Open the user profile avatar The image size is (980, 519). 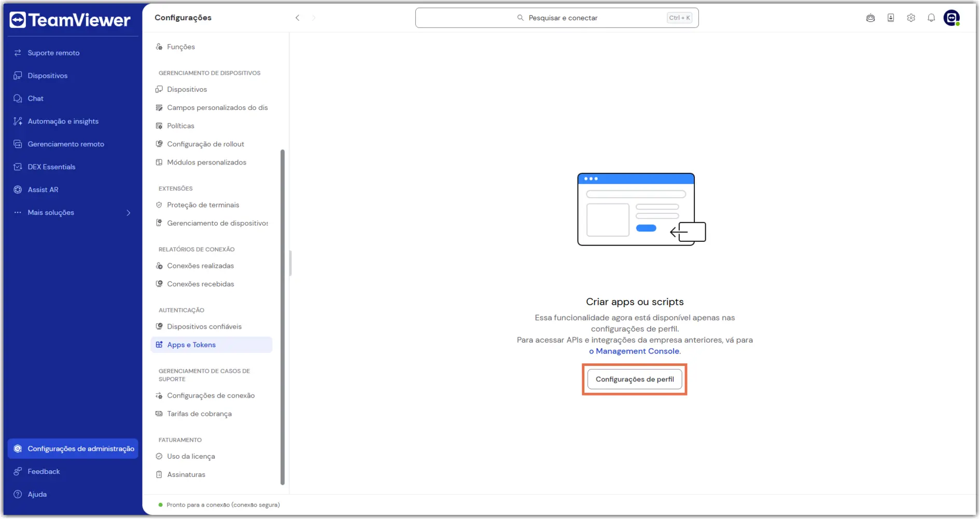point(951,18)
